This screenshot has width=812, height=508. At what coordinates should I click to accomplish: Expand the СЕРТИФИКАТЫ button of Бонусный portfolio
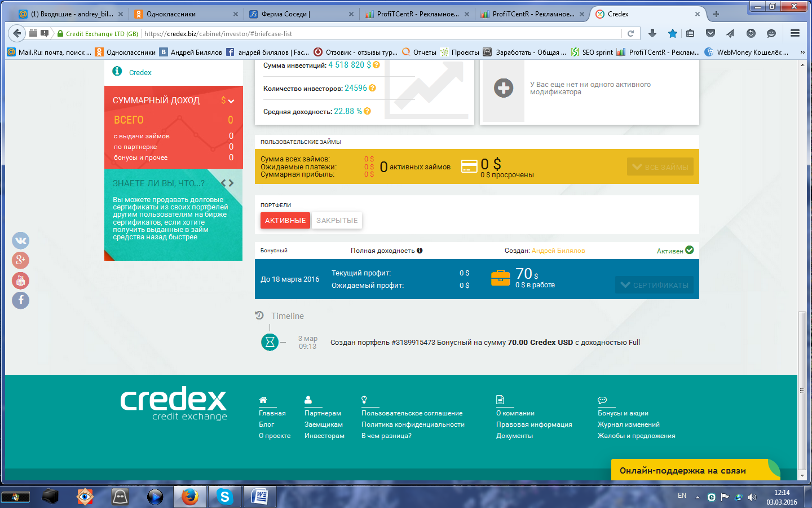(x=655, y=285)
